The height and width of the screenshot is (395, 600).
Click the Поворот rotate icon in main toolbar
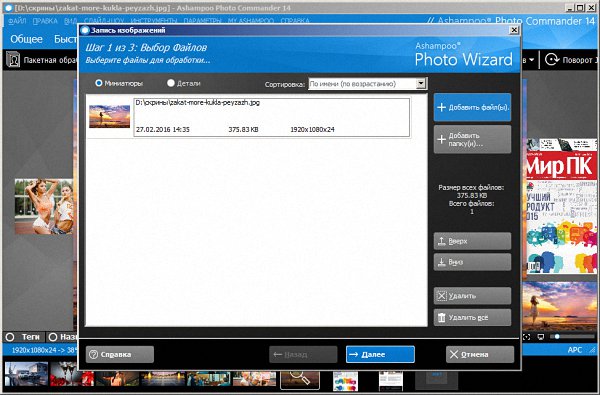552,60
